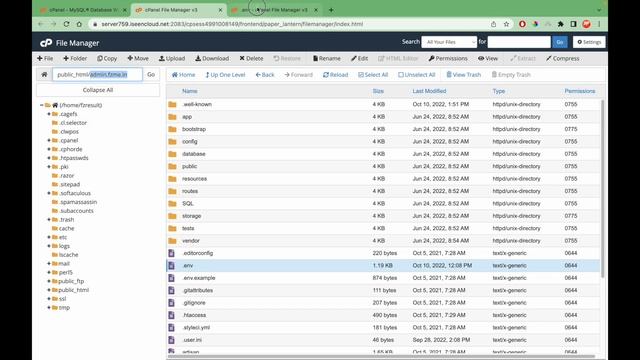Click the cPanel logo in the header
This screenshot has height=360, width=640.
click(46, 43)
